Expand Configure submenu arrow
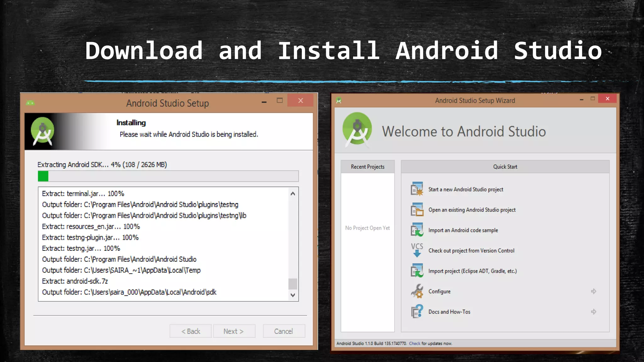Viewport: 644px width, 362px height. click(x=593, y=291)
